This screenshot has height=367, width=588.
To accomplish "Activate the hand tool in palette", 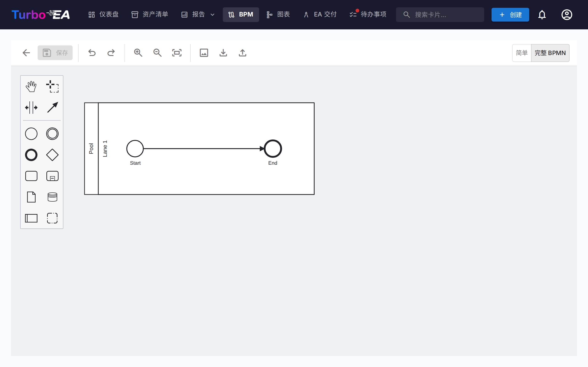I will (x=31, y=86).
